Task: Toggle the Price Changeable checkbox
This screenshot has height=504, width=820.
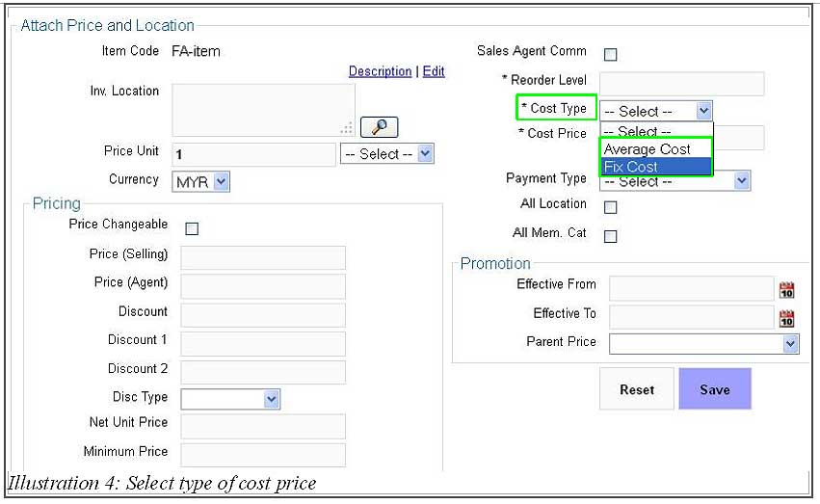Action: pos(192,228)
